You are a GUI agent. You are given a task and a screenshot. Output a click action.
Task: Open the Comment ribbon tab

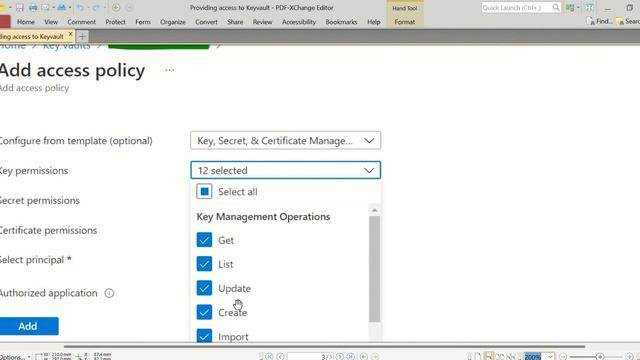click(81, 22)
